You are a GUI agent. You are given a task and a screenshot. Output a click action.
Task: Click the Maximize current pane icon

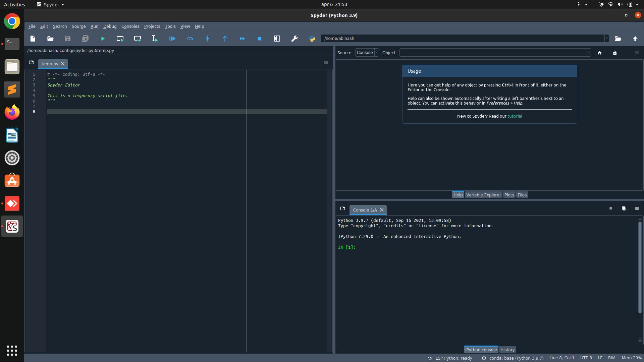point(277,39)
